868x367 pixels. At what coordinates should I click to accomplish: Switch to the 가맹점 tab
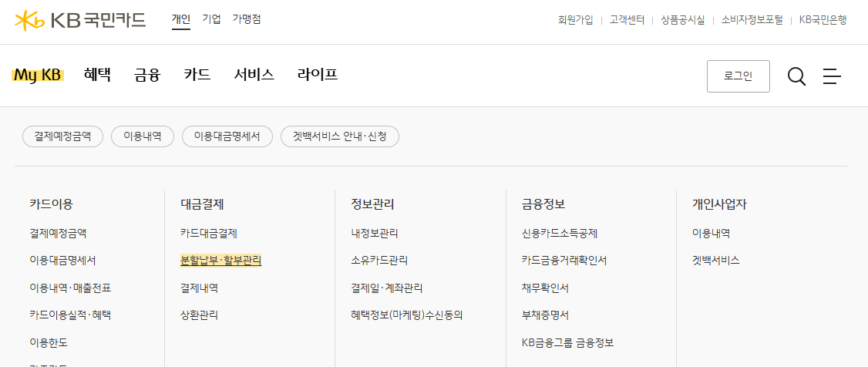tap(247, 19)
